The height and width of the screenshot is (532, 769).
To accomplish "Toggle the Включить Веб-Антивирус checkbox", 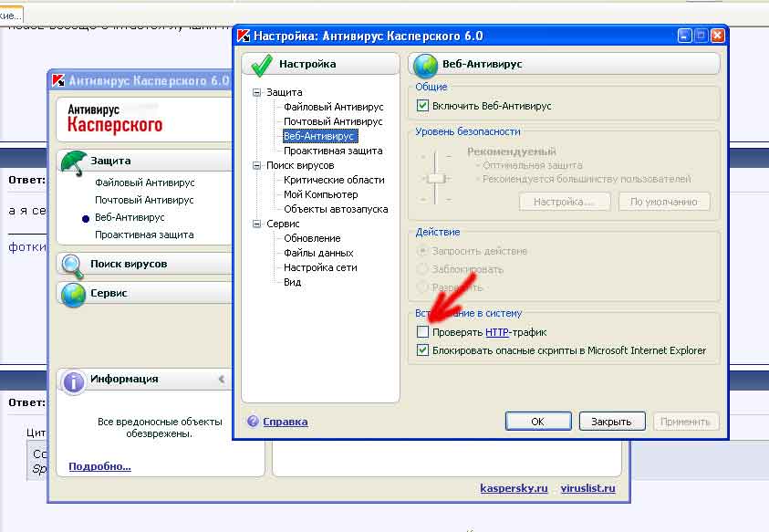I will click(x=422, y=105).
